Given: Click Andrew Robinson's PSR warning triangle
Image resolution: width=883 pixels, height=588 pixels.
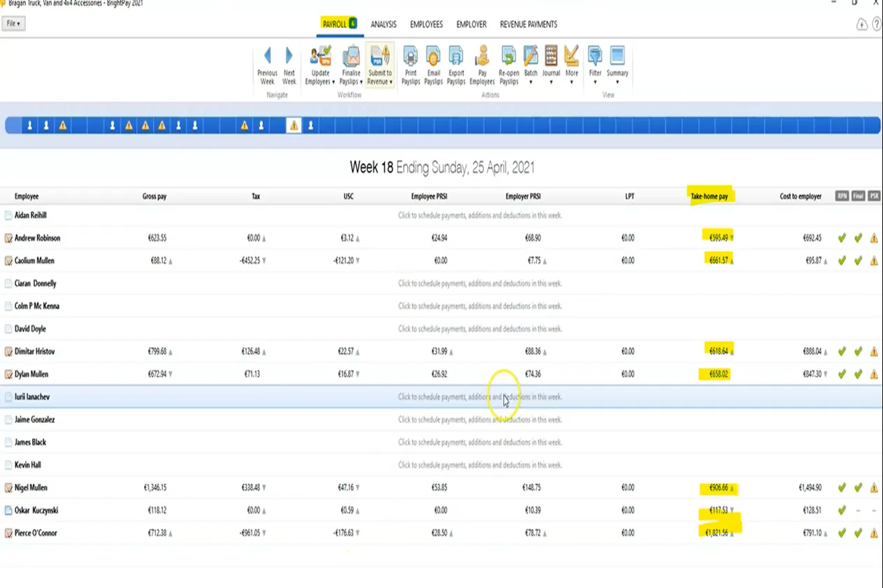Looking at the screenshot, I should tap(874, 238).
